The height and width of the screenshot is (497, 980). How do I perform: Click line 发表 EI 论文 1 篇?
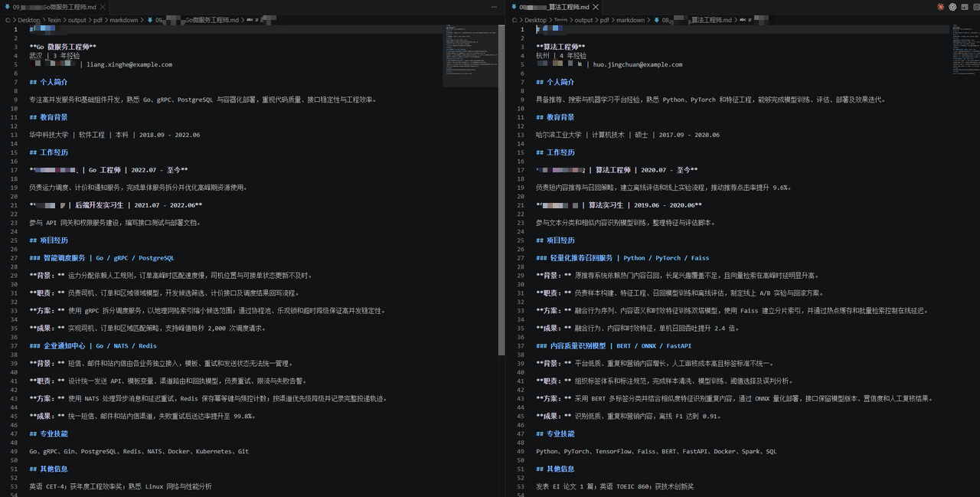click(x=615, y=487)
